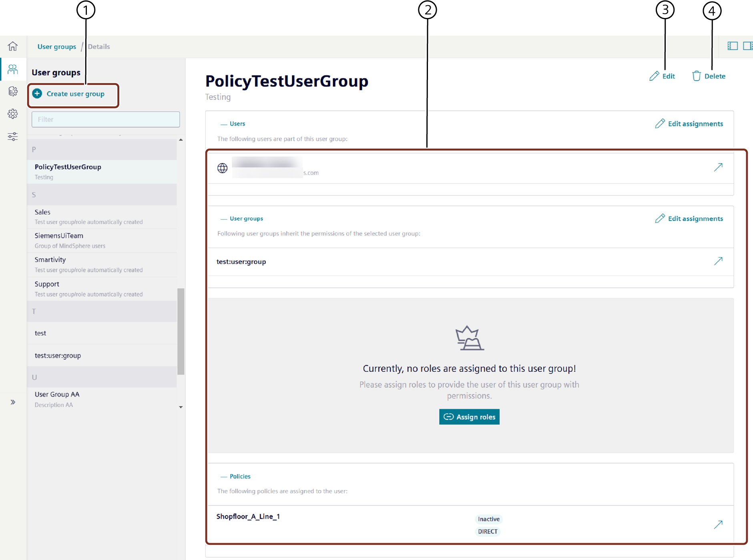Click the P group header

[102, 149]
